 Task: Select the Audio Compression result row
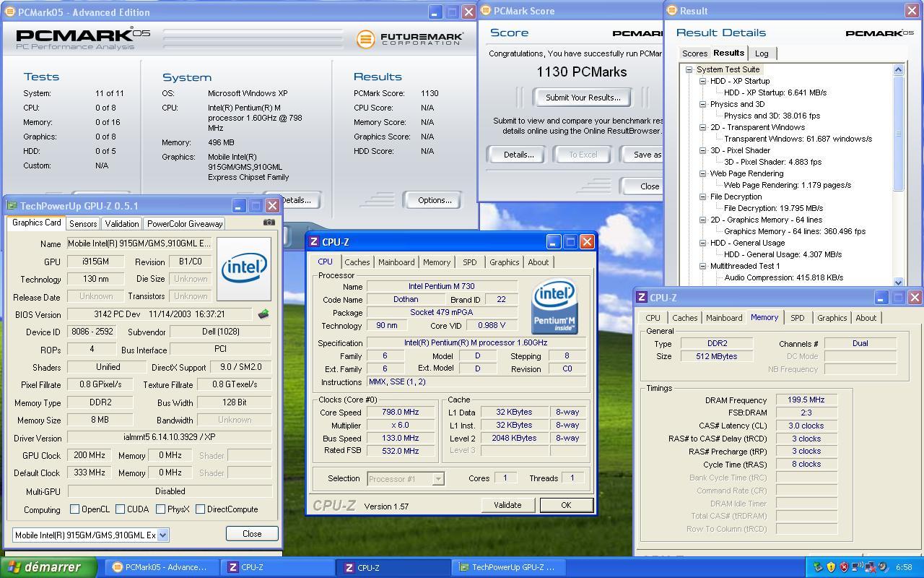click(x=783, y=277)
